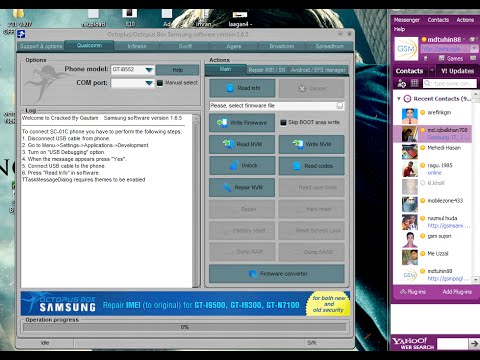Switch to the Infineon tab
Image resolution: width=480 pixels, height=360 pixels.
pyautogui.click(x=137, y=46)
